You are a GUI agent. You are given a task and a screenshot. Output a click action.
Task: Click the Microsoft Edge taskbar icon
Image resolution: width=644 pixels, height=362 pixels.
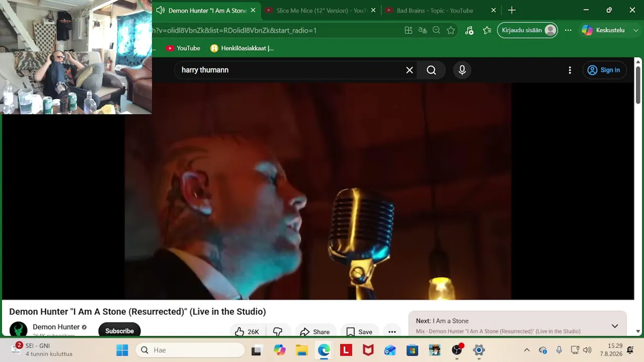click(324, 350)
